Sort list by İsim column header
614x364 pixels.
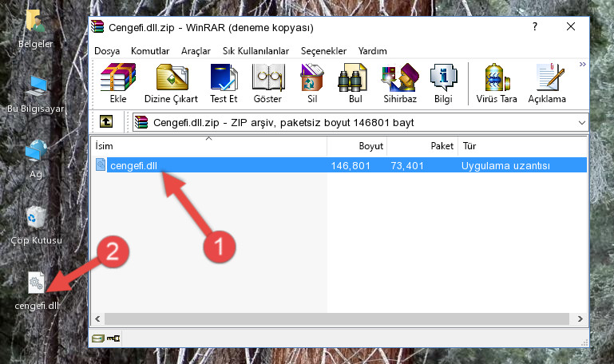pyautogui.click(x=209, y=146)
